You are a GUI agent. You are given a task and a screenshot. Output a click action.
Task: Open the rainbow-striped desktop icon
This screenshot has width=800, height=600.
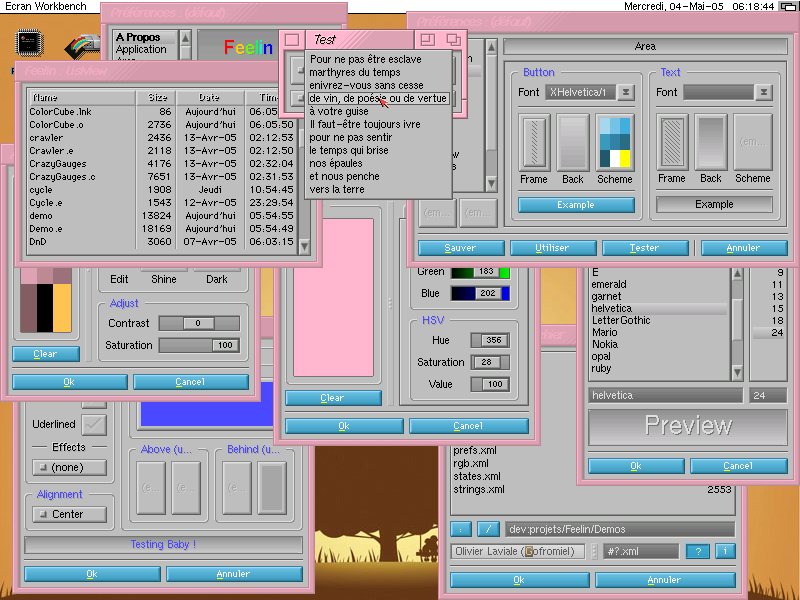click(x=82, y=47)
